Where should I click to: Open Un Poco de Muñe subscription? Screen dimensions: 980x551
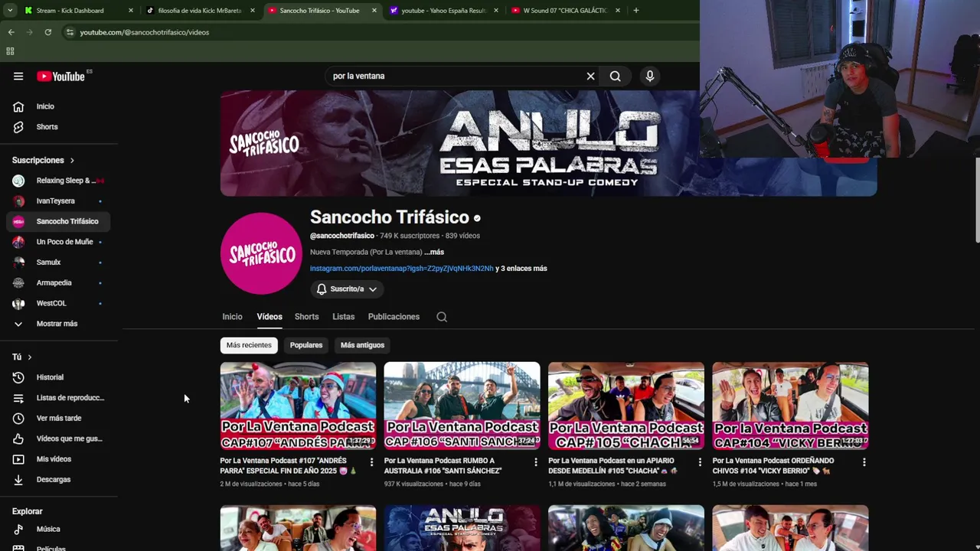58,242
